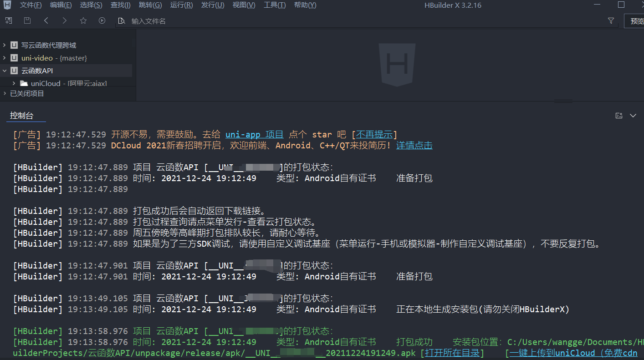Open the 查找(I) menu
Viewport: 644px width, 360px height.
point(120,5)
